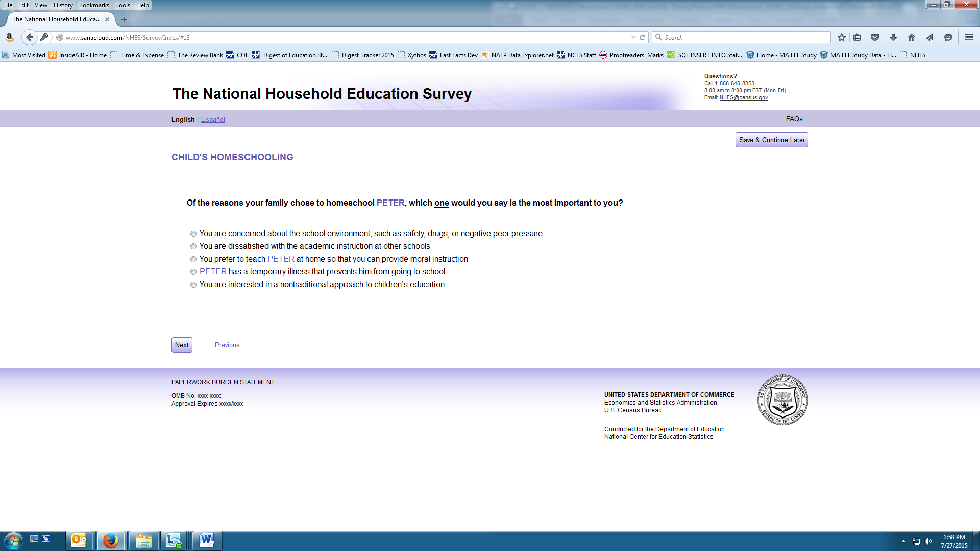Show bookmarks list icon in toolbar
This screenshot has width=980, height=551.
pyautogui.click(x=857, y=37)
